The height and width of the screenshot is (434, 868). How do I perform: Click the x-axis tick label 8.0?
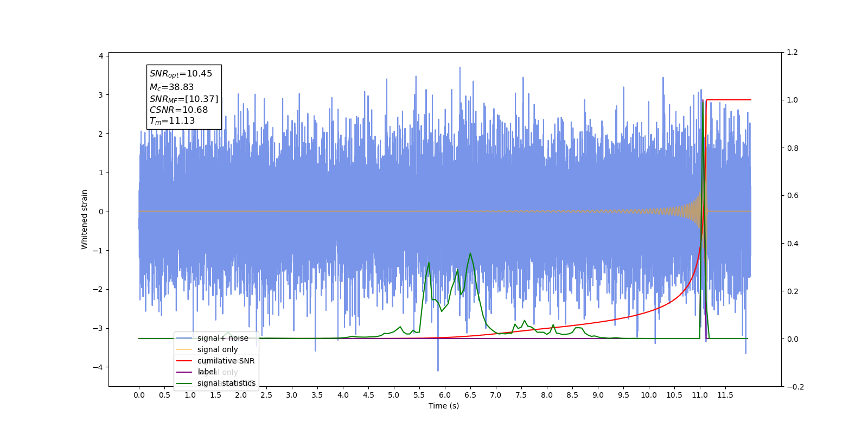click(547, 395)
